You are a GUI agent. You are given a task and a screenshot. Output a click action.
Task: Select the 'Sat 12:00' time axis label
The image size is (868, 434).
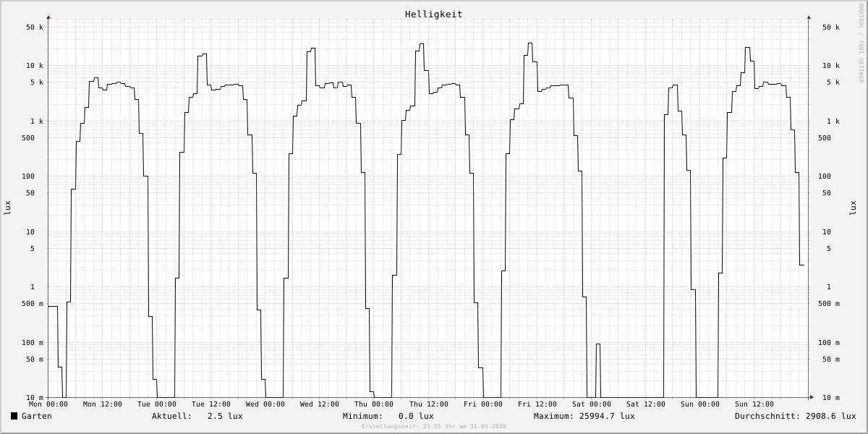tap(646, 404)
